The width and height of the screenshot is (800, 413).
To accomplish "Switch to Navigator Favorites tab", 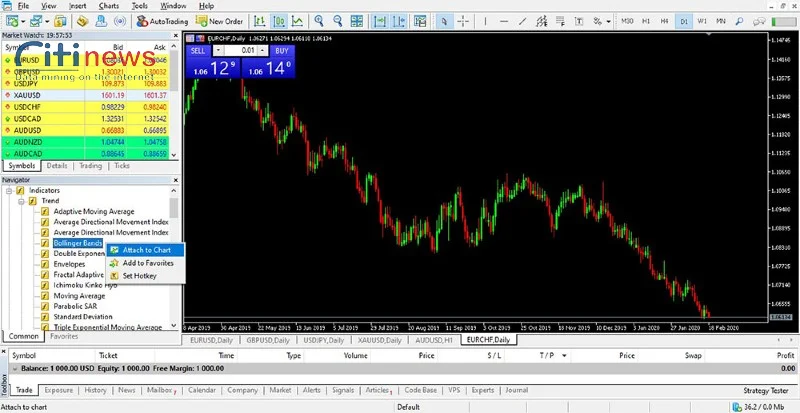I will [64, 336].
